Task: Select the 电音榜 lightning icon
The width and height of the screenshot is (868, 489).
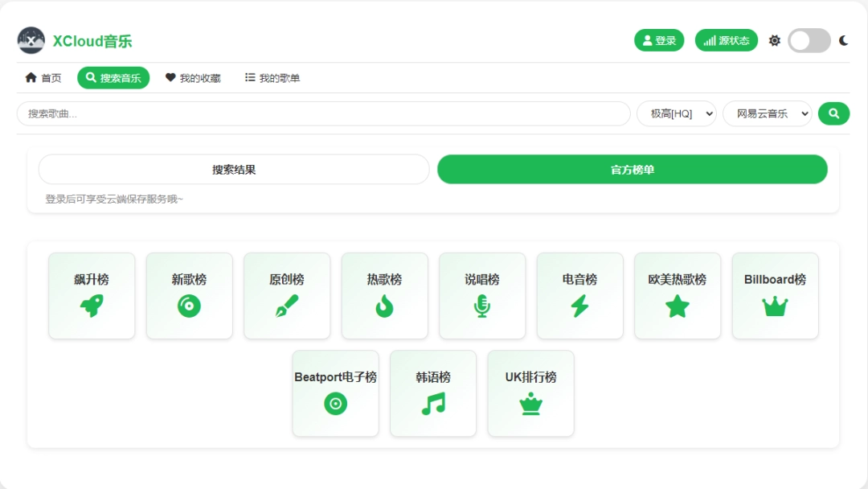Action: coord(579,308)
